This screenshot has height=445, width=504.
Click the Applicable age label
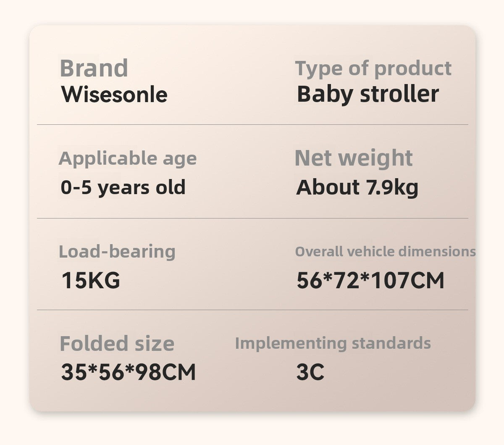tap(128, 158)
